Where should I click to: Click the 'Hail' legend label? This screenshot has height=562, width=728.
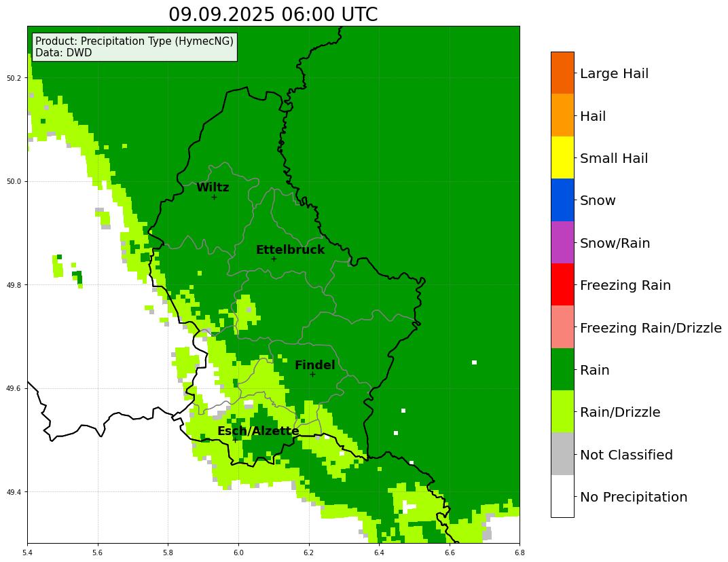pos(593,116)
